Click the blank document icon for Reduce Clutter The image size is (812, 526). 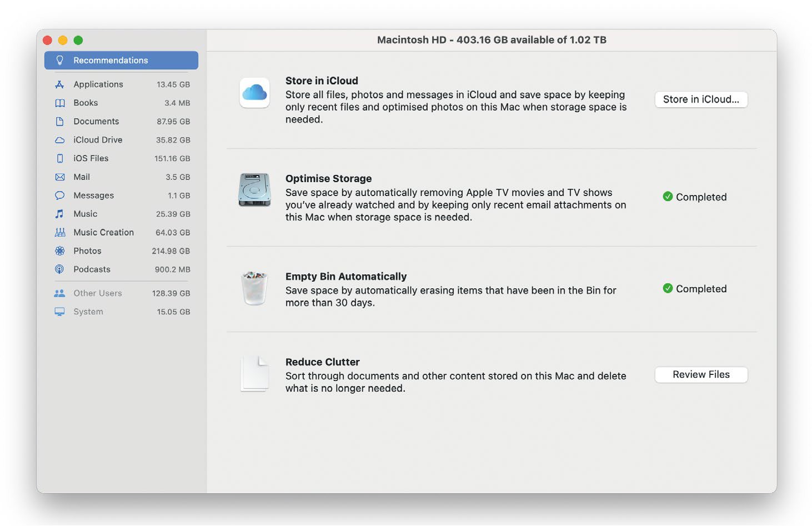click(255, 374)
